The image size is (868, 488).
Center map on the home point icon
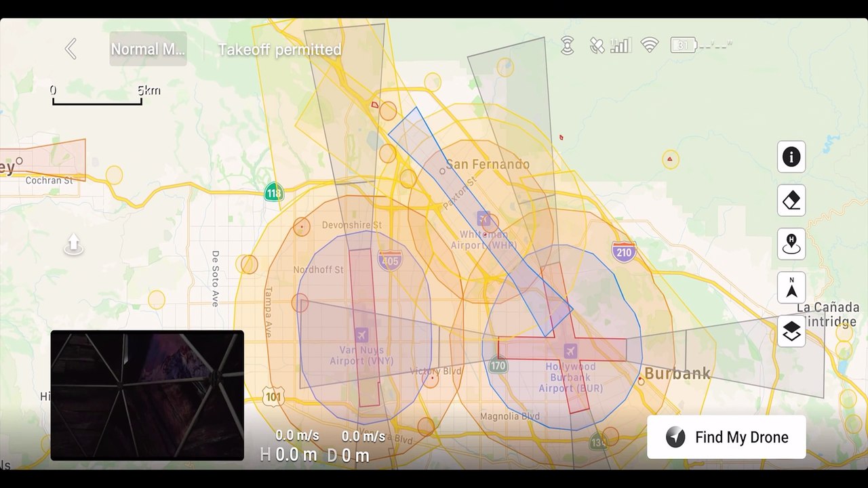click(x=791, y=244)
